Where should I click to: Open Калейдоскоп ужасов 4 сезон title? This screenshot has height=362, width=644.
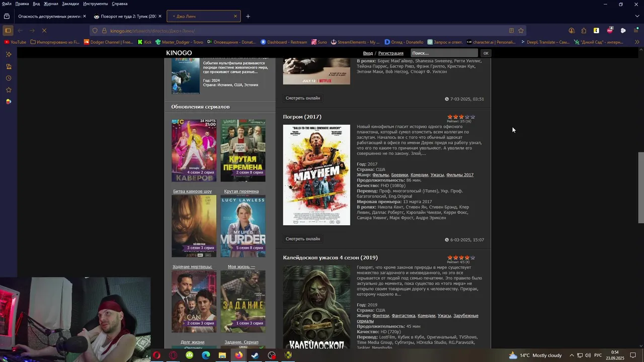coord(330,257)
